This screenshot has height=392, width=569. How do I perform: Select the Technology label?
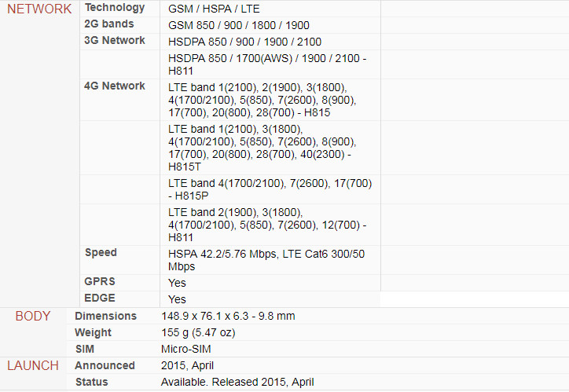(115, 8)
